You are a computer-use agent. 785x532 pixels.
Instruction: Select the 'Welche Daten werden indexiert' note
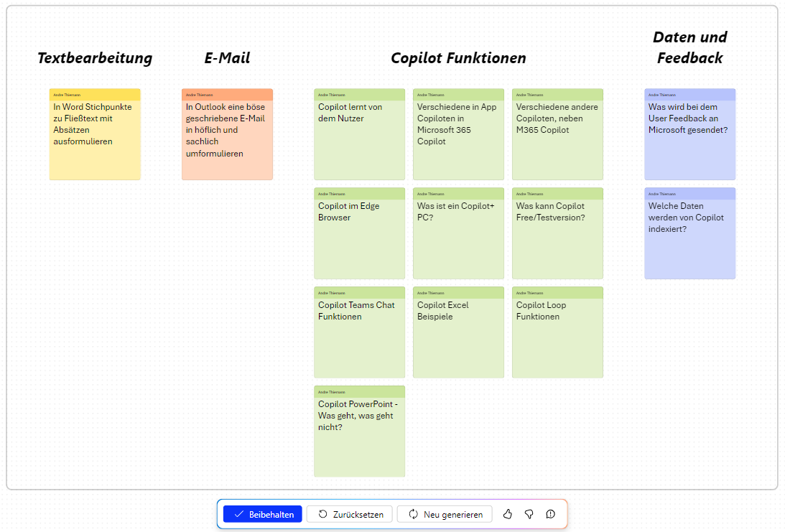689,233
